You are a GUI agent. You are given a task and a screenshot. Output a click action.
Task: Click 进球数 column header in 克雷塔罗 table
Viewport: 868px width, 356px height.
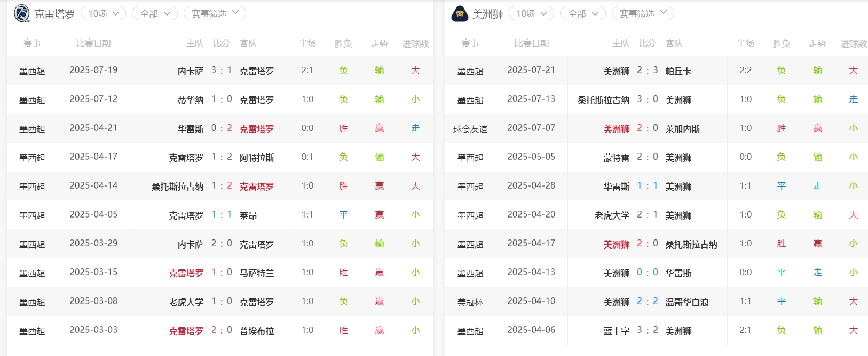(415, 43)
